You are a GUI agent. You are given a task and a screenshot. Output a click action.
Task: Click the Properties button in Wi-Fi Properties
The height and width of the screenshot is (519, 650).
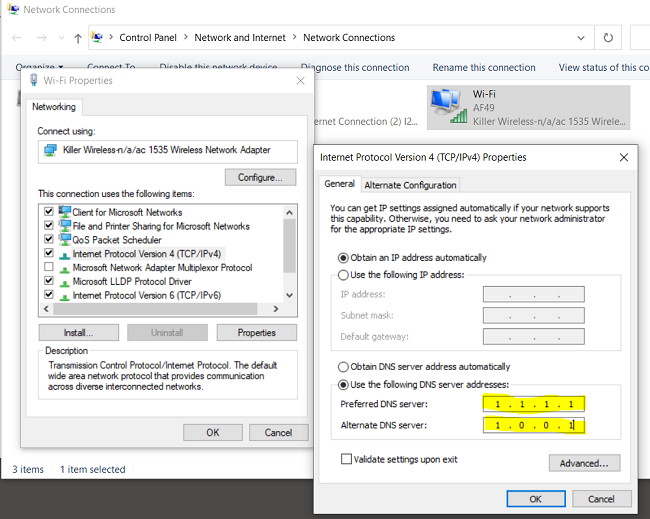point(257,332)
